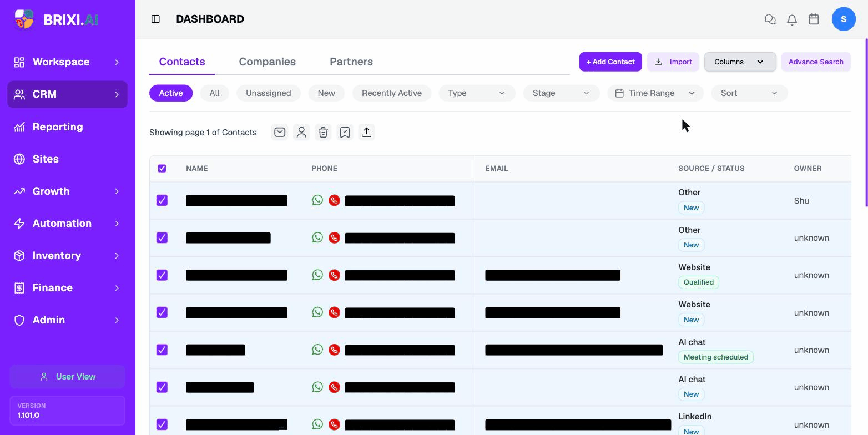Viewport: 868px width, 435px height.
Task: Click version 1.101.0 box
Action: point(67,411)
